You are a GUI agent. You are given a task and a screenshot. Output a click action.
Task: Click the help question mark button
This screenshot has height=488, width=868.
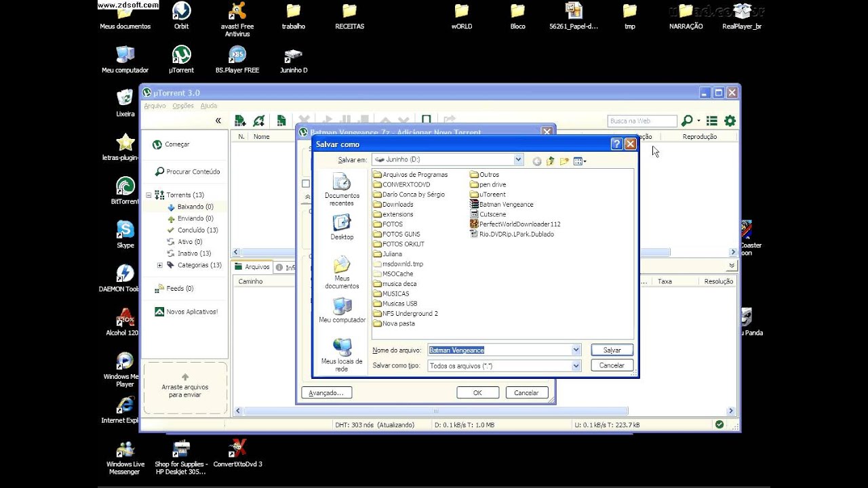pyautogui.click(x=616, y=144)
